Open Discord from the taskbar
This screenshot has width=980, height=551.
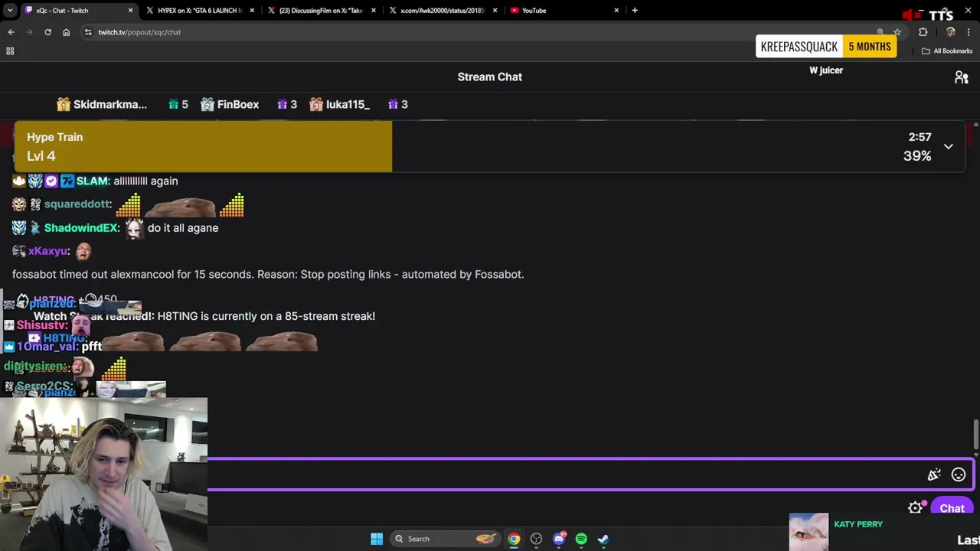click(559, 539)
